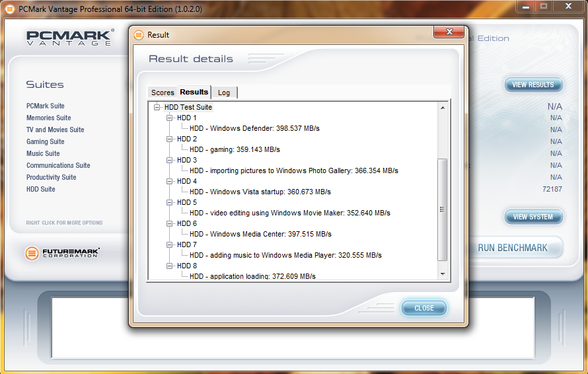Collapse the HDD Test Suite root node

tap(157, 107)
